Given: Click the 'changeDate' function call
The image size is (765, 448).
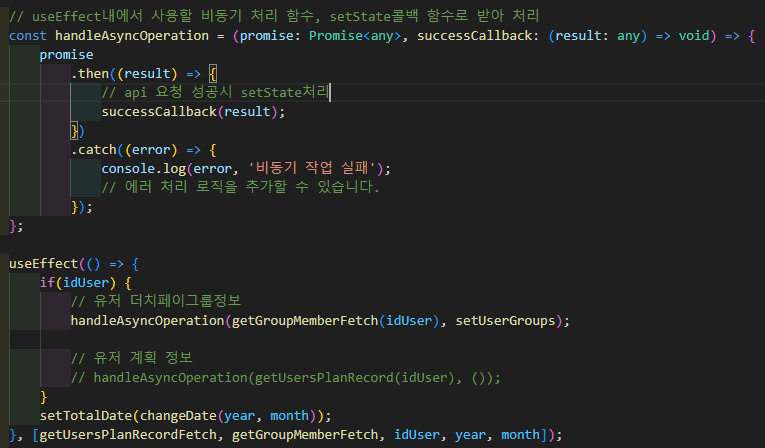Looking at the screenshot, I should pos(178,416).
